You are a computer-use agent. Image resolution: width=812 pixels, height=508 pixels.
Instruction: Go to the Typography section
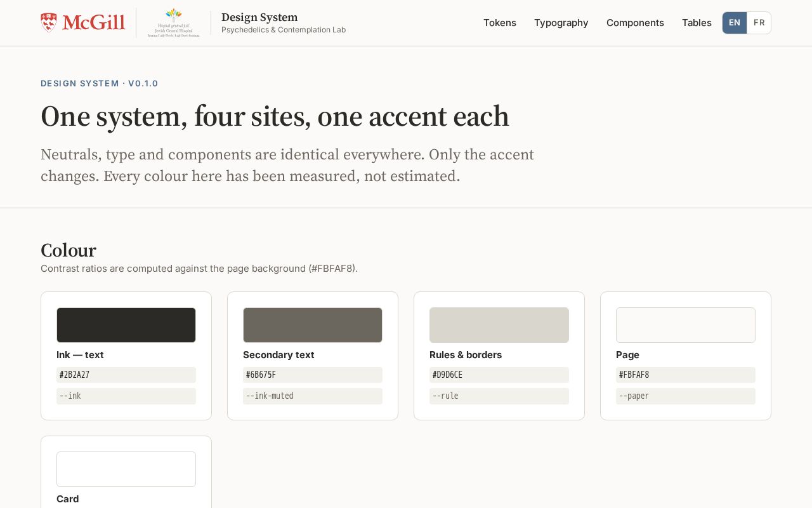[561, 23]
